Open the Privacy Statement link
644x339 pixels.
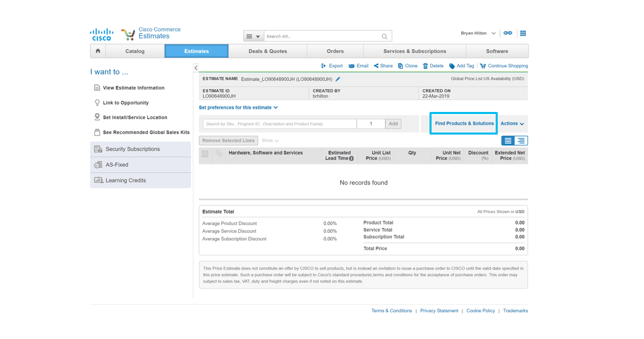439,311
